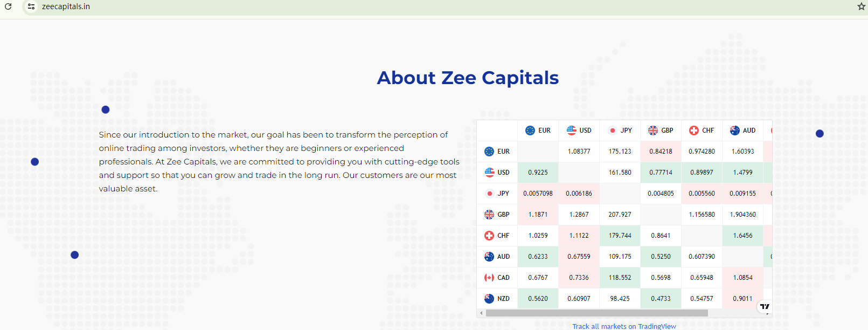Click the scrollbar left arrow in widget
The width and height of the screenshot is (868, 330).
click(x=481, y=313)
